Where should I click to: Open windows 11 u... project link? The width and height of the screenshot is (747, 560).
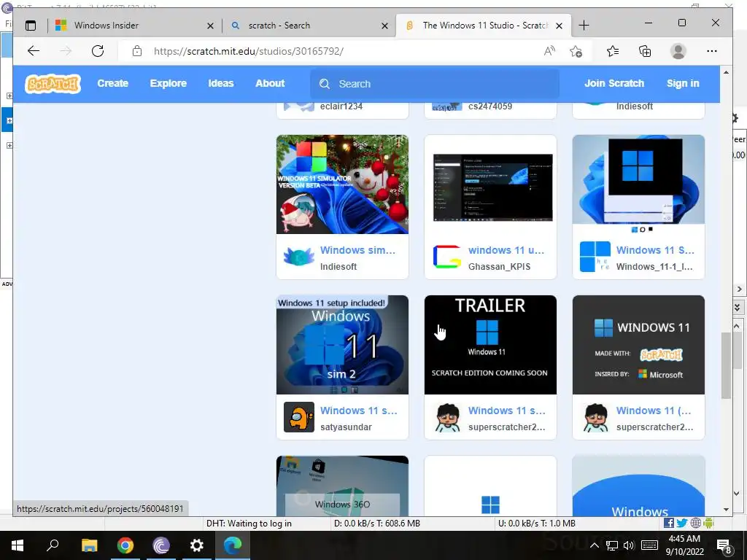[506, 250]
